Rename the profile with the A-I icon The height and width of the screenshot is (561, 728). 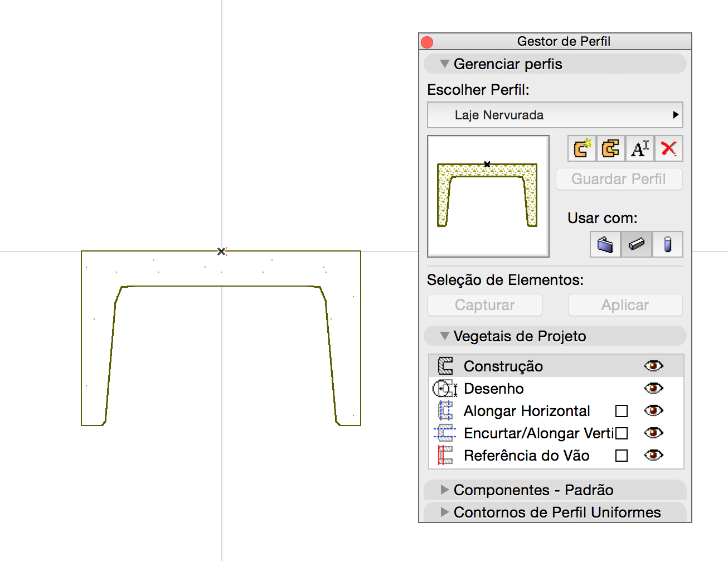[639, 148]
